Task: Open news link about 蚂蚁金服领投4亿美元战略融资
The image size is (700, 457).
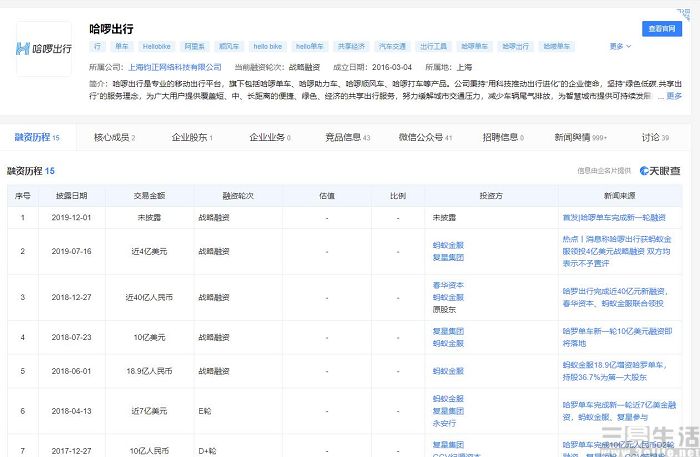Action: (x=617, y=251)
